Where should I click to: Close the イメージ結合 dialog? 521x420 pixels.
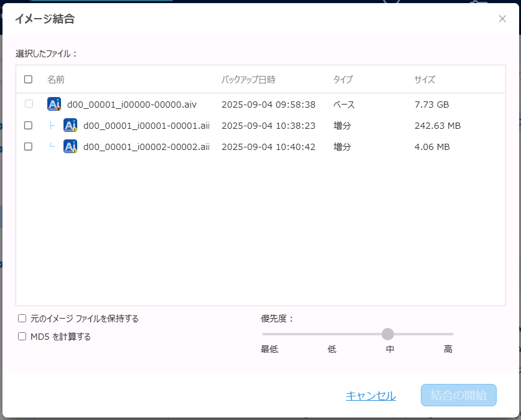[502, 19]
